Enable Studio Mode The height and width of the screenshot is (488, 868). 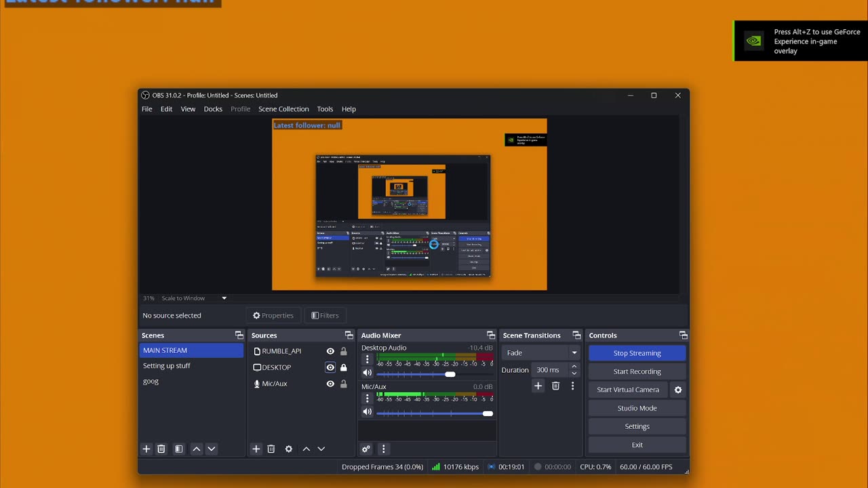(x=637, y=408)
